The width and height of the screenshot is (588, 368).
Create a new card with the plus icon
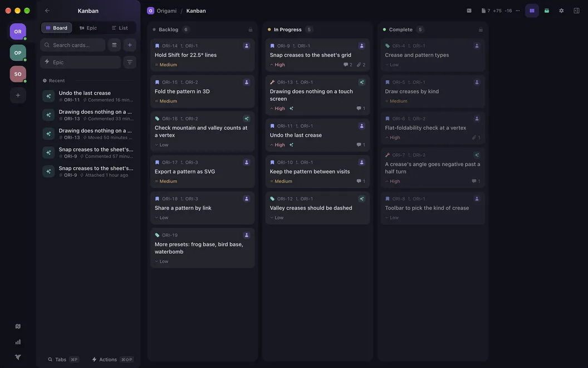click(130, 45)
